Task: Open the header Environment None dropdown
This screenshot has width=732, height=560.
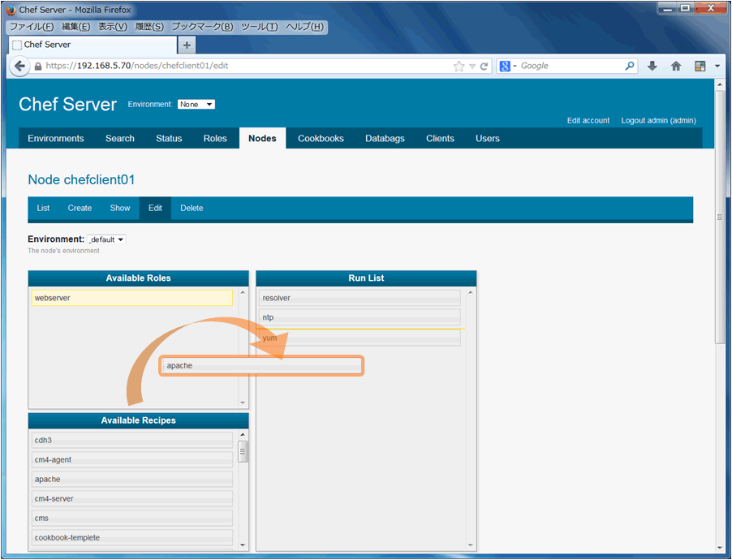Action: [x=196, y=104]
